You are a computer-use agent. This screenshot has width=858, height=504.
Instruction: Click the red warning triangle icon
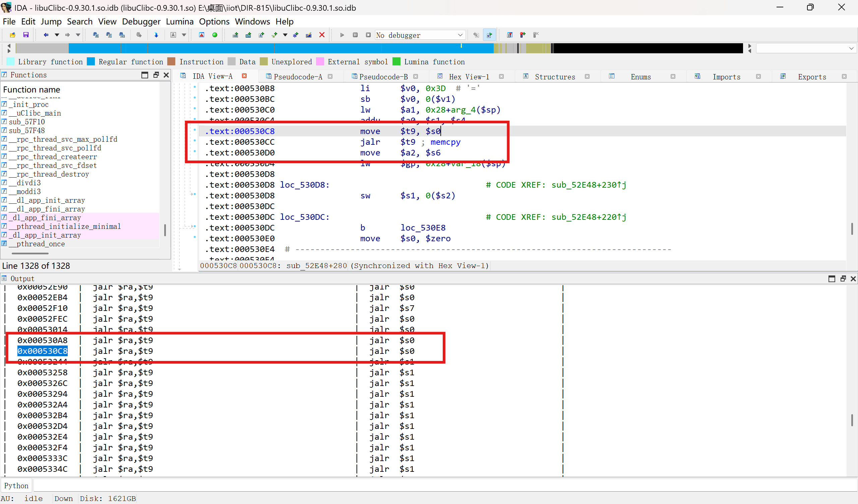(x=201, y=35)
